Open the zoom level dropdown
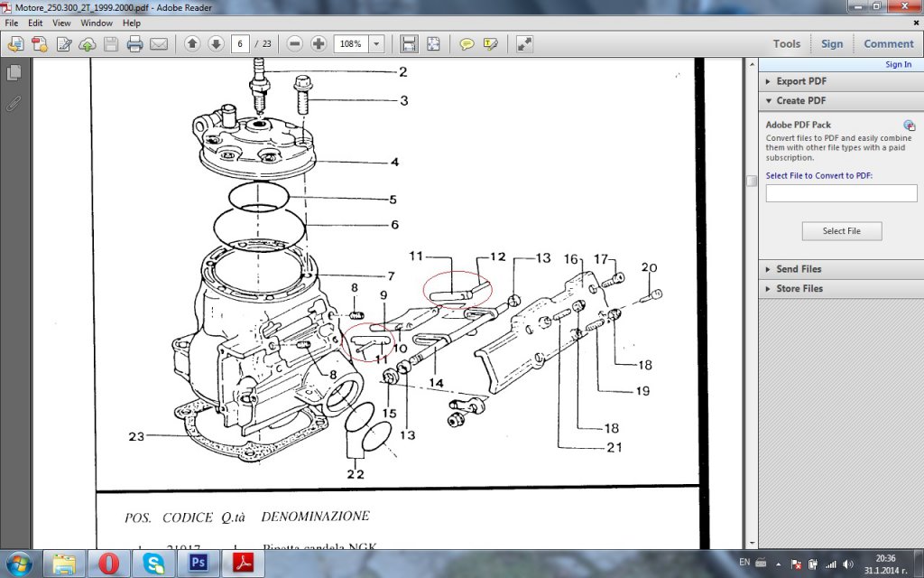924x578 pixels. point(376,43)
